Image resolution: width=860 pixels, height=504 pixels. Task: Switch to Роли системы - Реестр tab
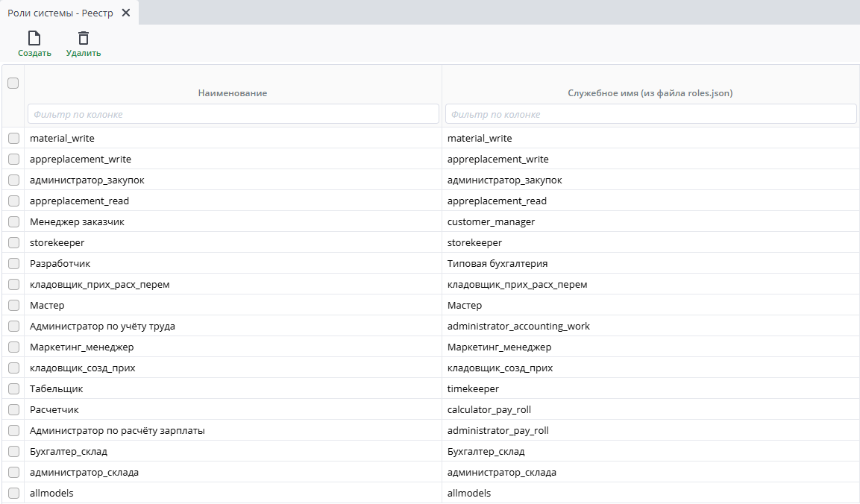point(60,13)
